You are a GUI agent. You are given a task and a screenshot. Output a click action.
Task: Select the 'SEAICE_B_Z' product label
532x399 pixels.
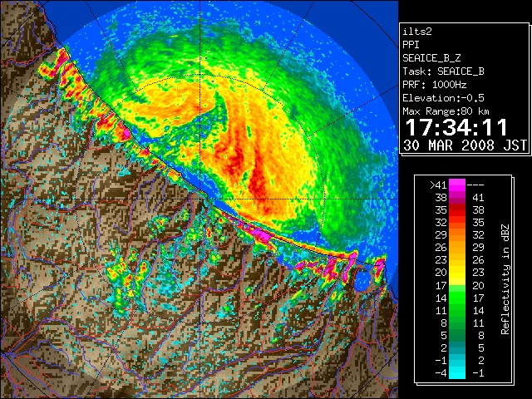[x=431, y=58]
